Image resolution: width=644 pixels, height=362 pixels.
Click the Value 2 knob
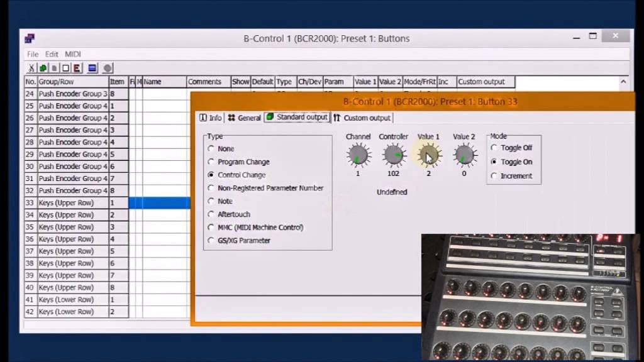[x=464, y=155]
